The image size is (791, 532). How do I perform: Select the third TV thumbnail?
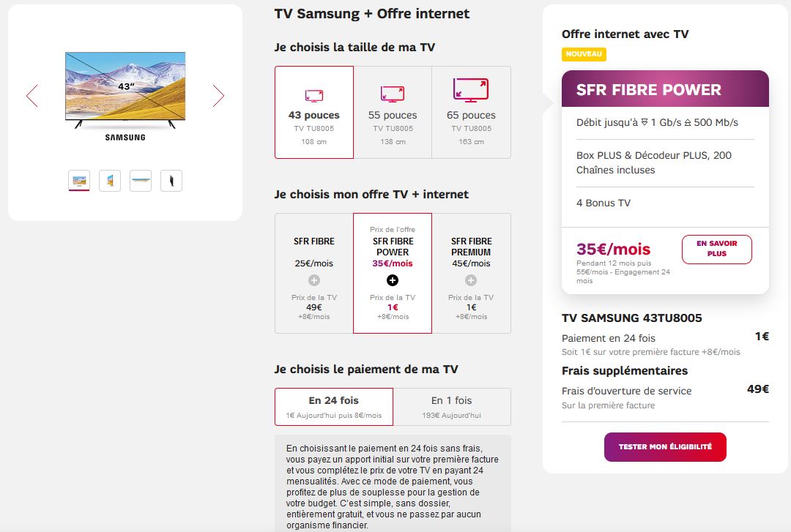pos(141,180)
